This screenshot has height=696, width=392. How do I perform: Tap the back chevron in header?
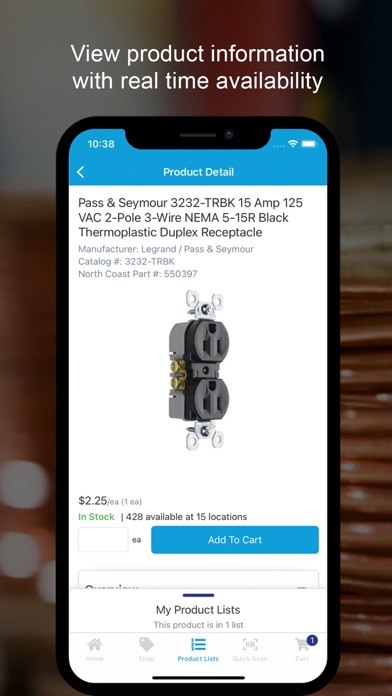click(80, 172)
